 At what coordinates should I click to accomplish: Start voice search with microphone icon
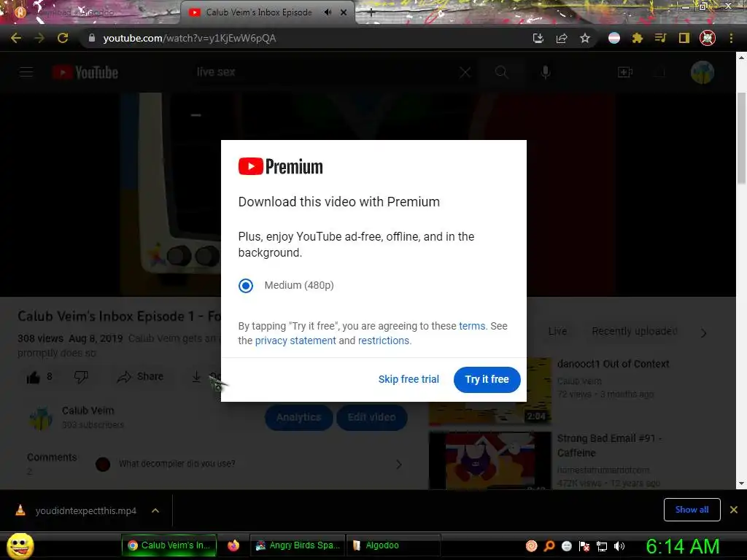[x=546, y=72]
